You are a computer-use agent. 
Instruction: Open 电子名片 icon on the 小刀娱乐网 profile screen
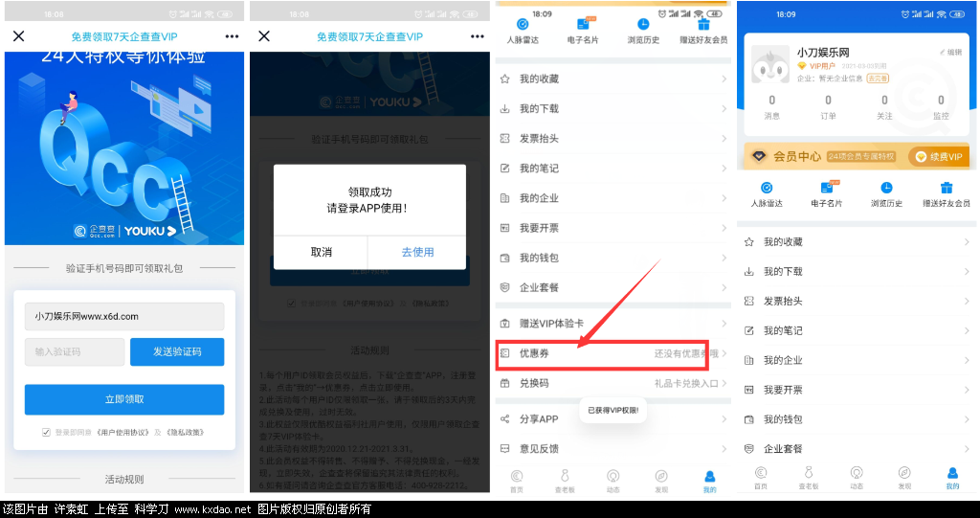pos(827,187)
